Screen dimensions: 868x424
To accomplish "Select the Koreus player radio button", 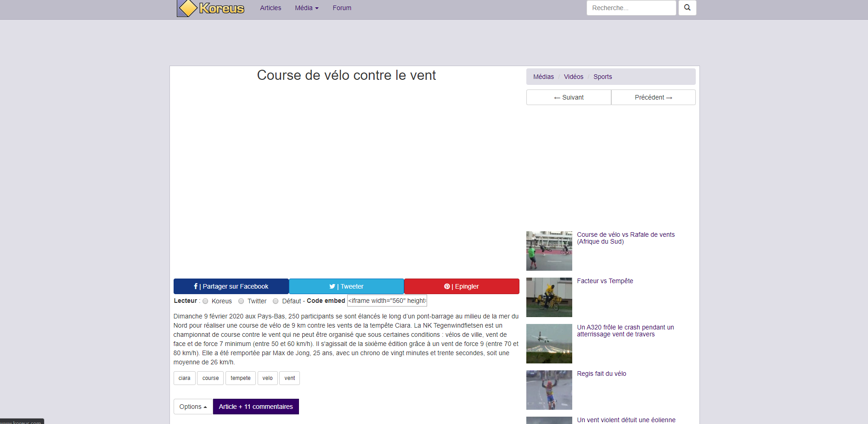I will click(x=205, y=301).
